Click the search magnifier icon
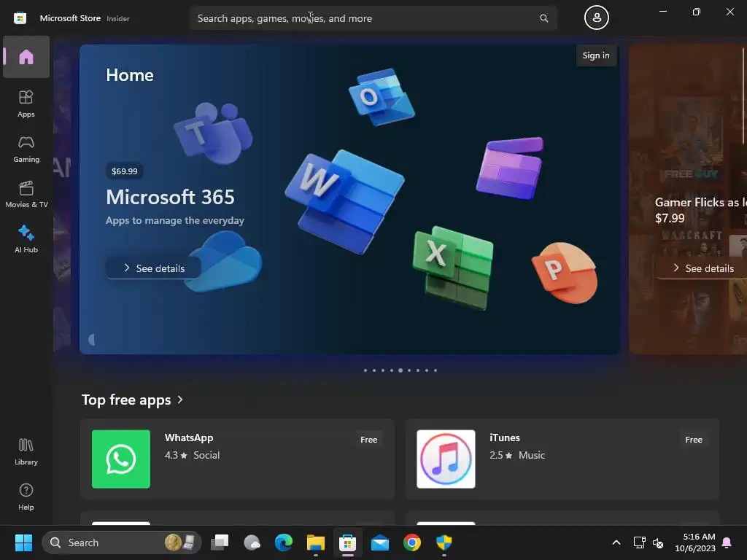This screenshot has height=560, width=747. (x=543, y=18)
